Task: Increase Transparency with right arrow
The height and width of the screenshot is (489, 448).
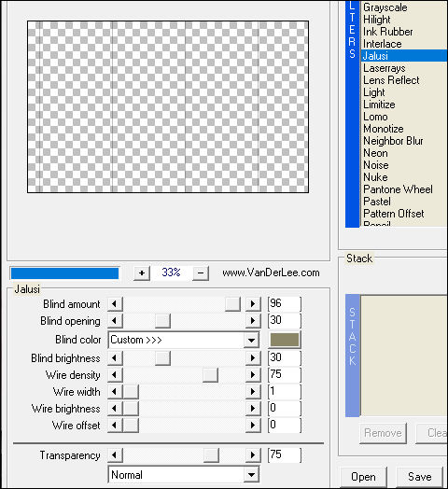Action: 253,455
